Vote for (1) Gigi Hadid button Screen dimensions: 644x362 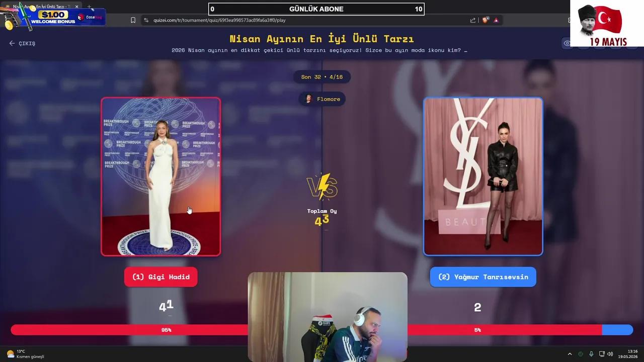[x=161, y=277]
